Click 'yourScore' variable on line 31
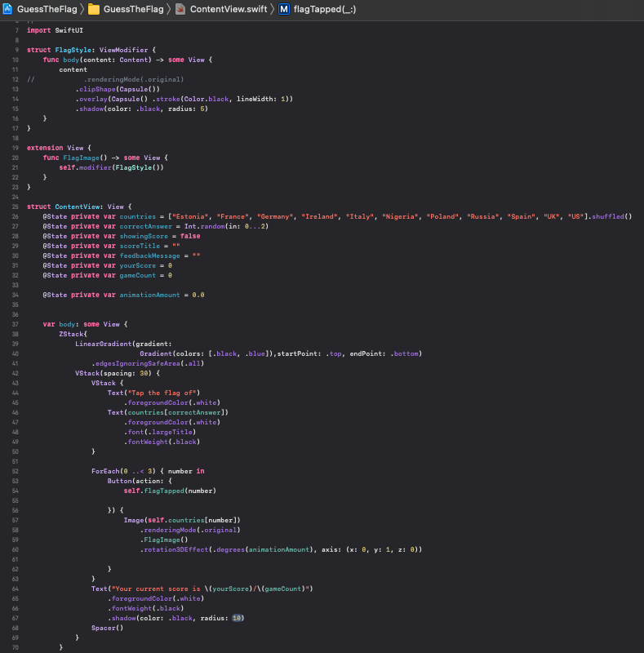 [x=137, y=266]
